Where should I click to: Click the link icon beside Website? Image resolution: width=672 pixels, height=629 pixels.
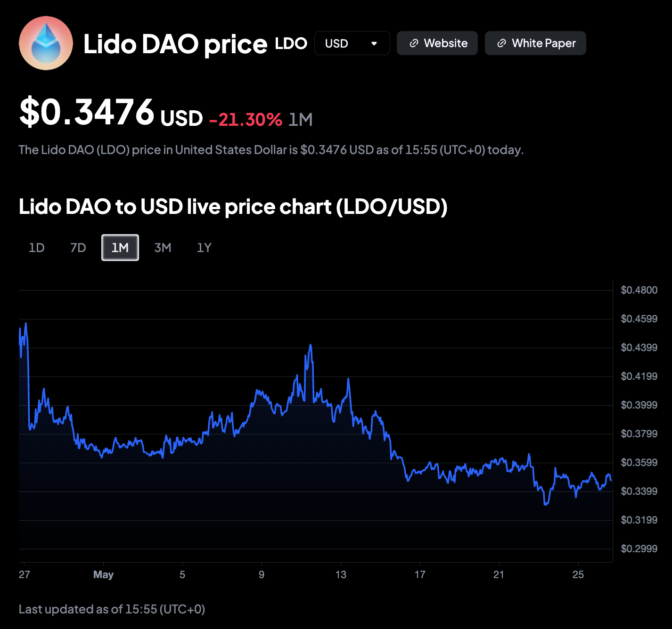[x=414, y=43]
